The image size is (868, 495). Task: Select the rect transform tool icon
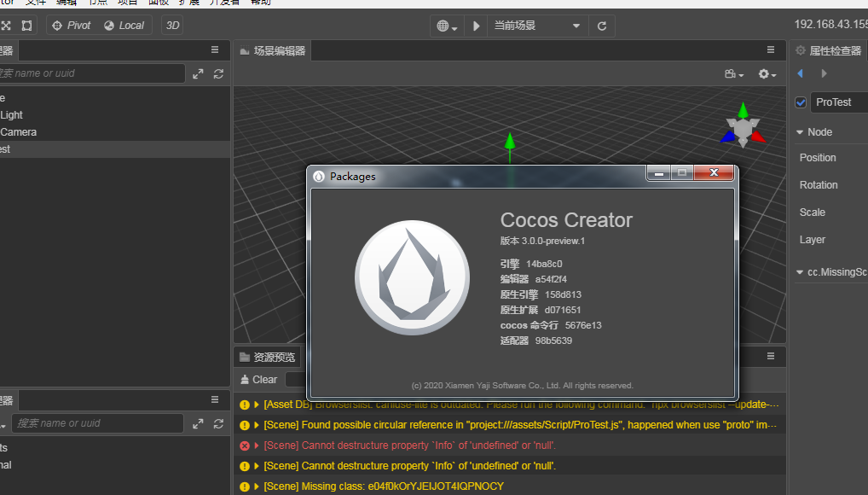(26, 26)
